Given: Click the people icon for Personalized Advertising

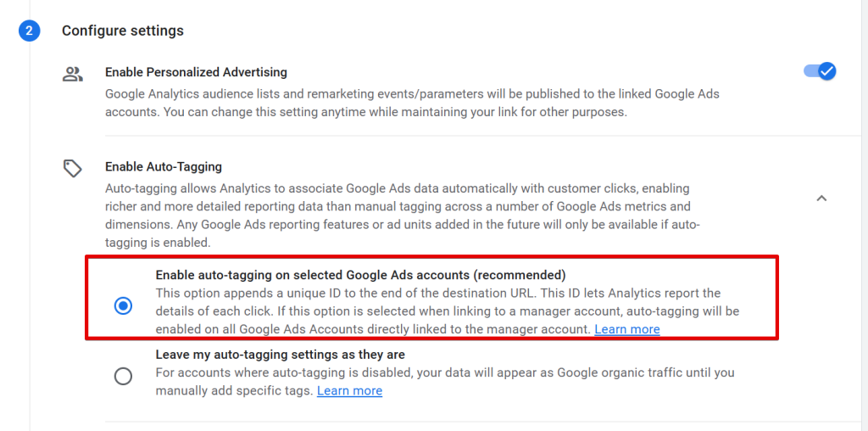Looking at the screenshot, I should click(73, 74).
